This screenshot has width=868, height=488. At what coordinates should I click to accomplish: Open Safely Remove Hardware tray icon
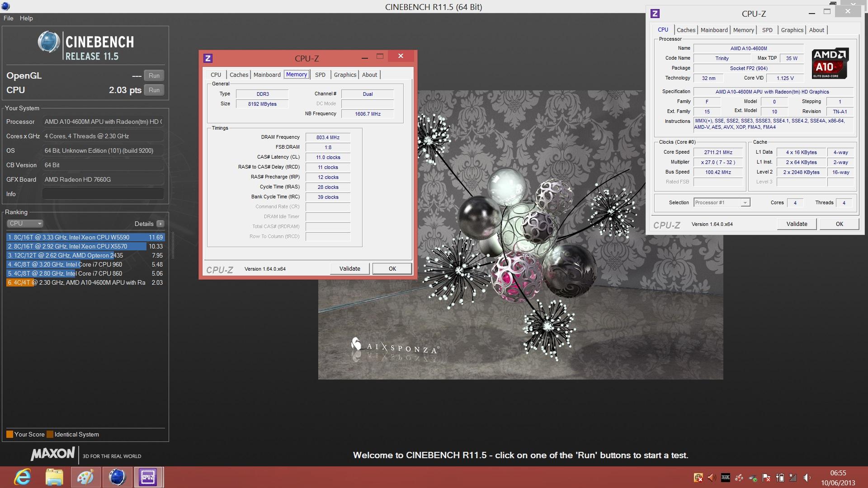[753, 478]
